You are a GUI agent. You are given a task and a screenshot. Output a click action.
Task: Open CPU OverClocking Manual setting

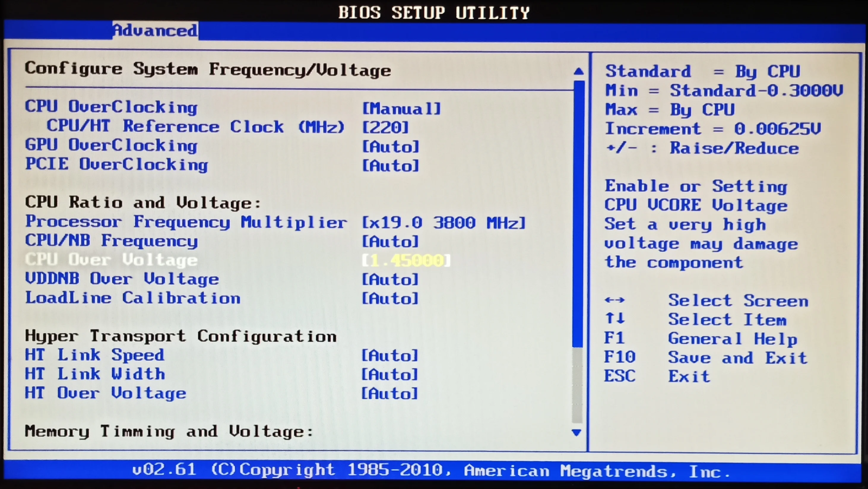pos(401,109)
